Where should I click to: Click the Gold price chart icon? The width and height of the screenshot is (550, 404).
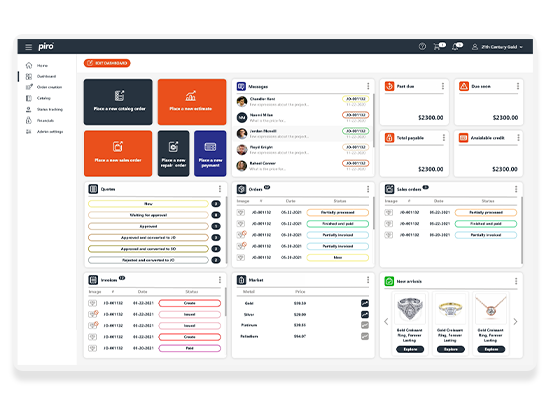click(x=365, y=303)
